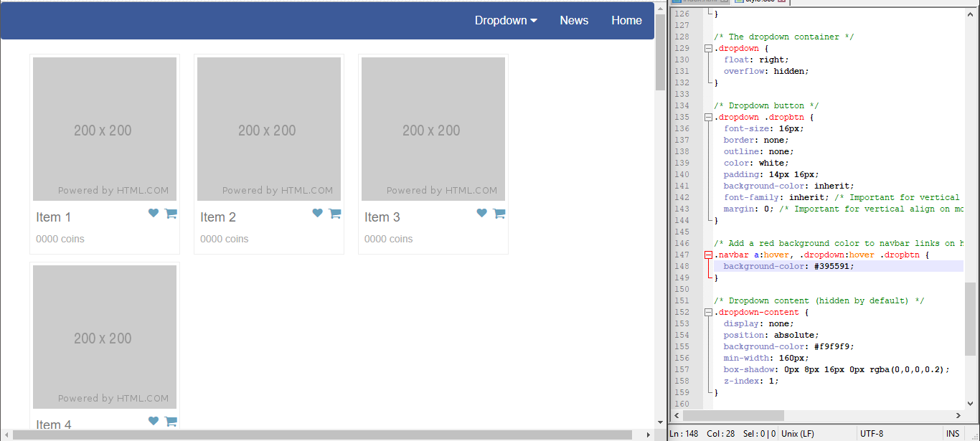Click the .dropdown-content selector on line 152

coord(756,312)
